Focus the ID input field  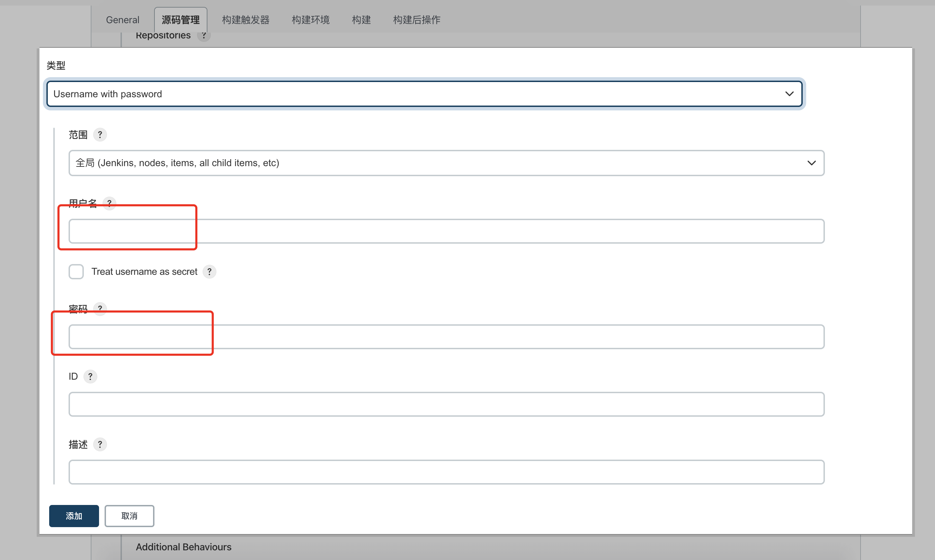446,404
